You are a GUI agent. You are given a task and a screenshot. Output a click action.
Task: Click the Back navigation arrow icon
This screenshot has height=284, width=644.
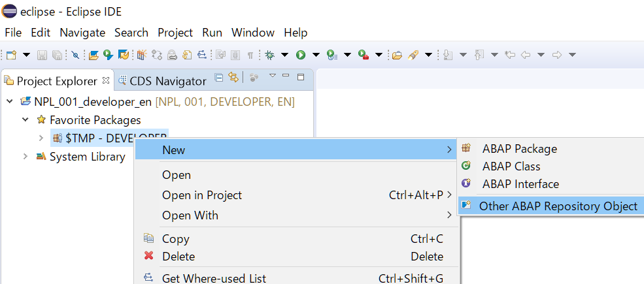525,55
